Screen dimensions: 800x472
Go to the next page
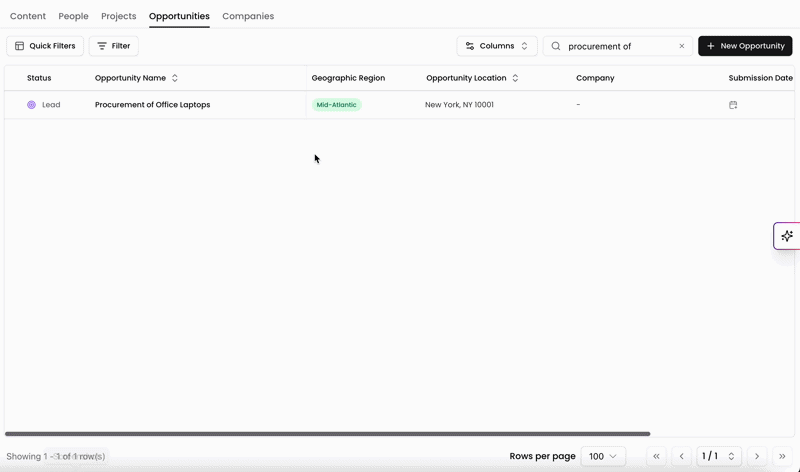[x=757, y=456]
